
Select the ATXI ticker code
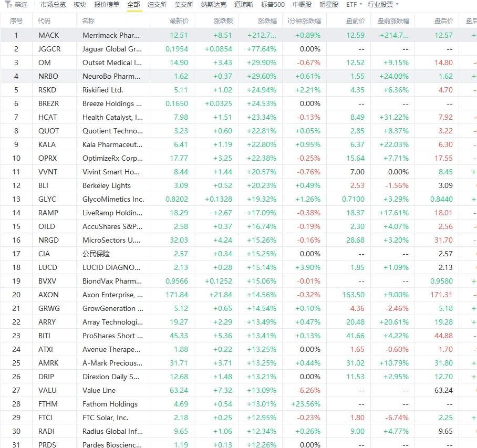(46, 349)
